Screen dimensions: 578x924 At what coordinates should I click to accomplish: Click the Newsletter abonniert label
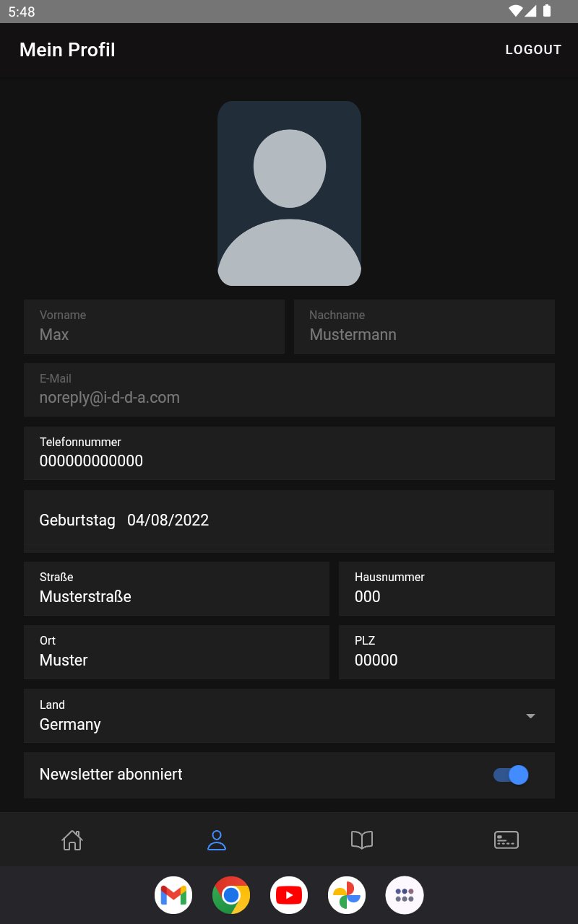(111, 775)
